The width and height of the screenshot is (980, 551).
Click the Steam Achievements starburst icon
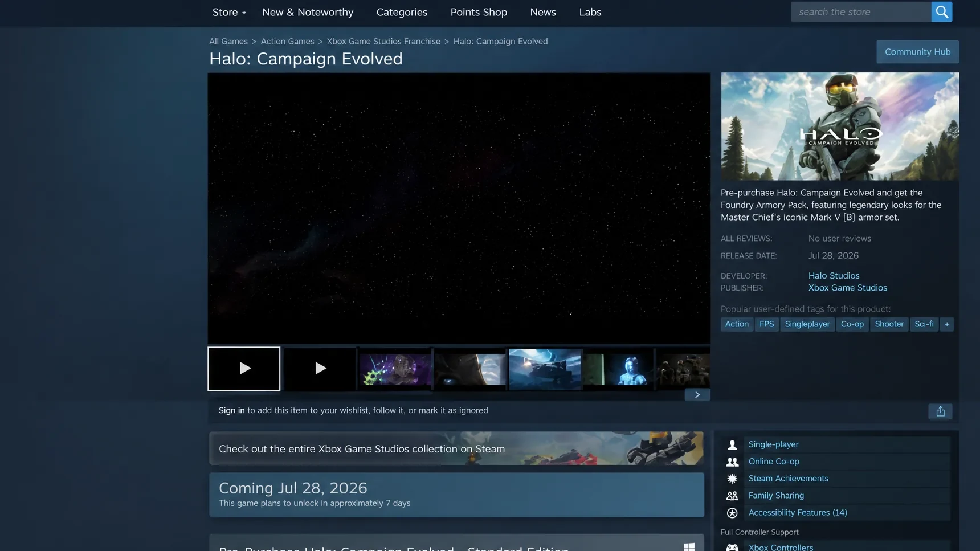click(732, 479)
